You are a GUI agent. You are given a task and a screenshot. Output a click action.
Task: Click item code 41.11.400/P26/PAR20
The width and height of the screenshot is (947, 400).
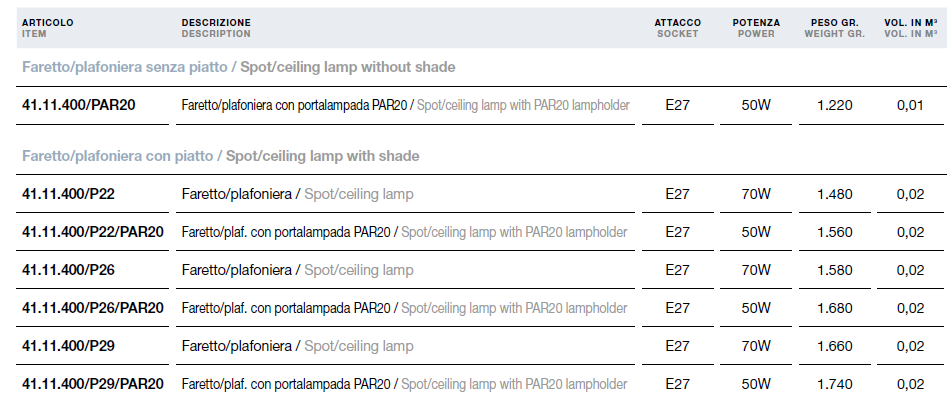[x=92, y=308]
